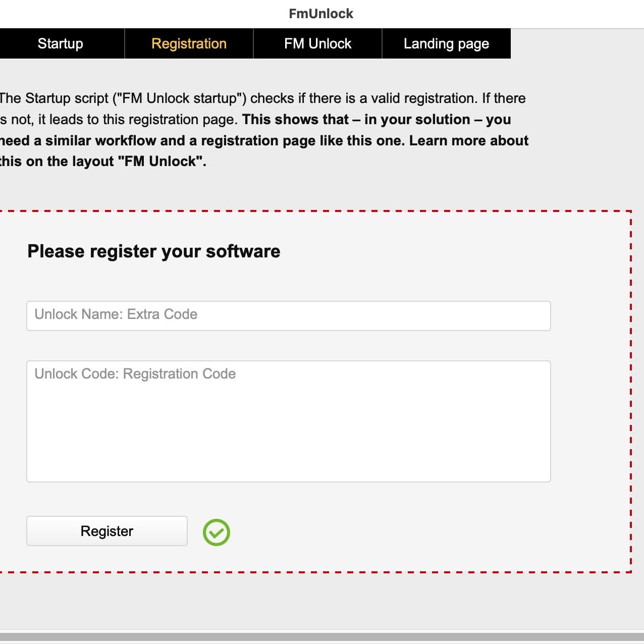This screenshot has width=644, height=644.
Task: Click the 'Please register your software' heading
Action: (154, 251)
